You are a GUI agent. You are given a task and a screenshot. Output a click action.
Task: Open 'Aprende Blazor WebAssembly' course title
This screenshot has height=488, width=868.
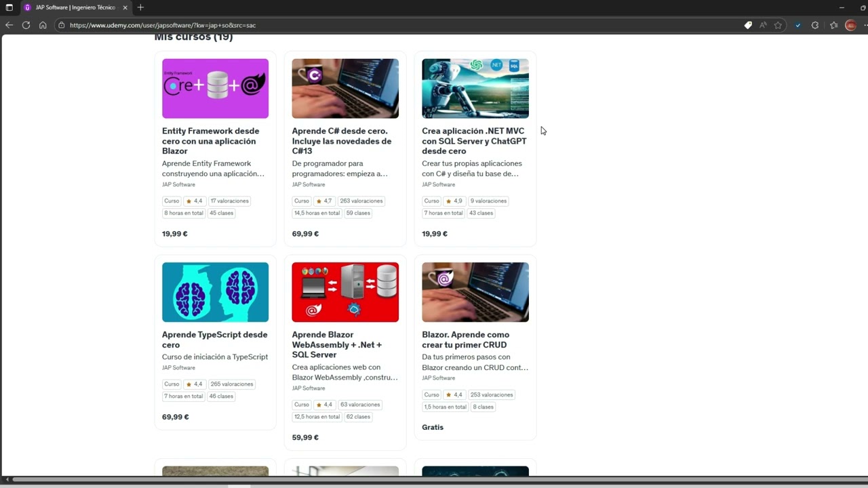(337, 344)
